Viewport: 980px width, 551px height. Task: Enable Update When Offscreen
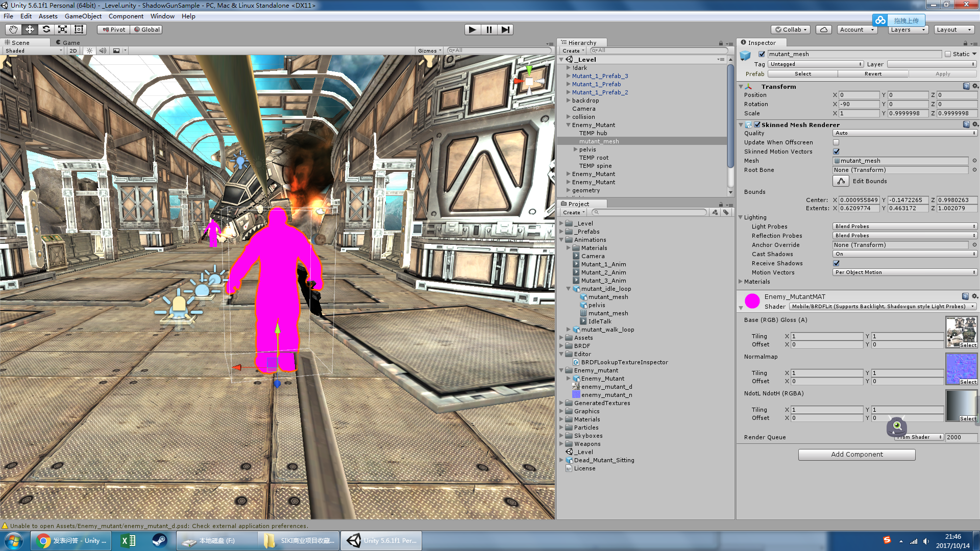pos(836,142)
